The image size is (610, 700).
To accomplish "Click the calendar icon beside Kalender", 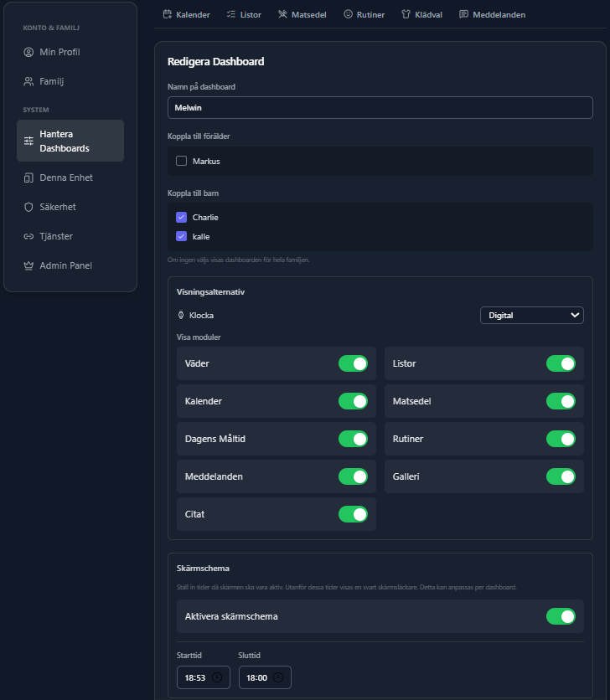I will click(x=167, y=14).
